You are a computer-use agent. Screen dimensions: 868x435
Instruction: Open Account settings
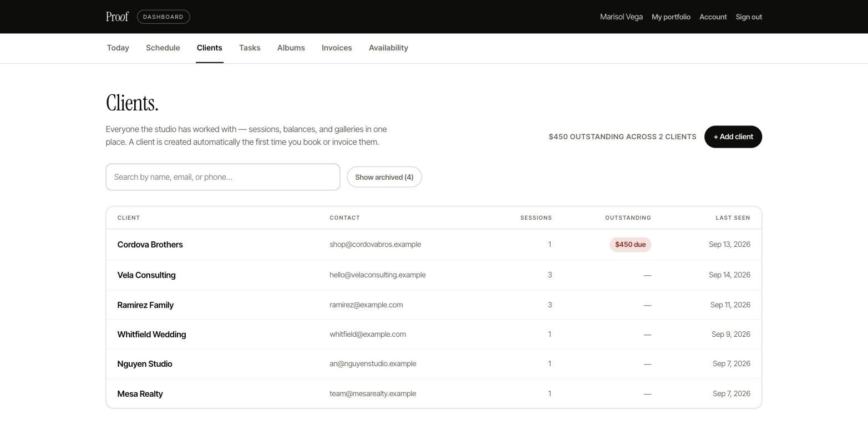pyautogui.click(x=713, y=17)
